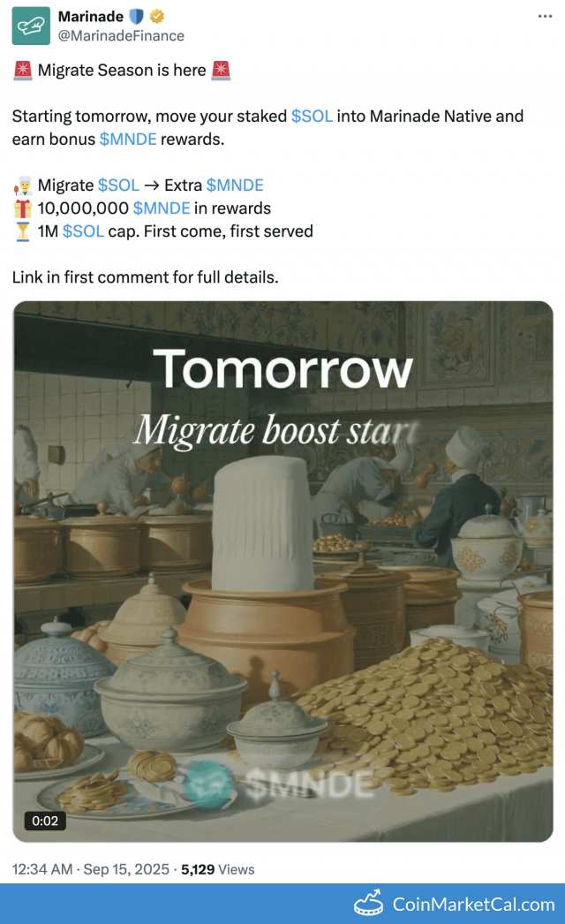The image size is (565, 924).
Task: Click the gift emoji before 10,000,000
Action: 23,208
